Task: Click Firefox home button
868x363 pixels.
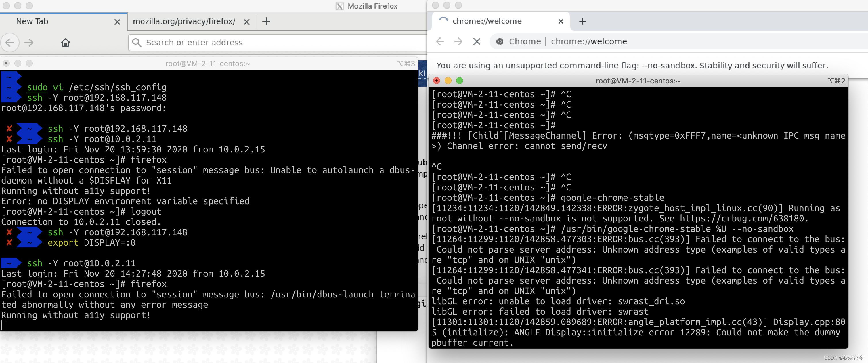Action: coord(65,43)
